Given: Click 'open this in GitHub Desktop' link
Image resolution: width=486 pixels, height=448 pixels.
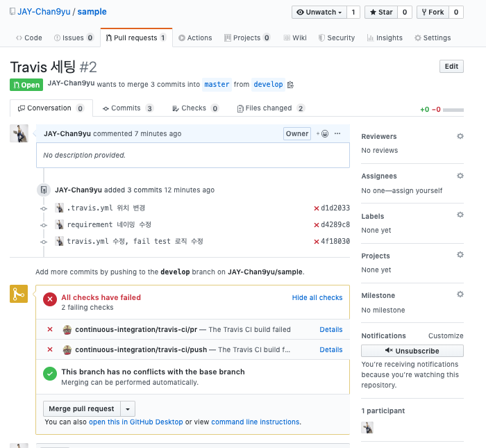Looking at the screenshot, I should click(x=136, y=422).
